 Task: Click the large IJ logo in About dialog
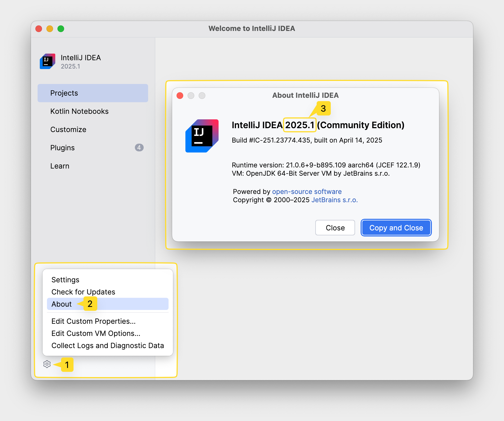click(202, 136)
